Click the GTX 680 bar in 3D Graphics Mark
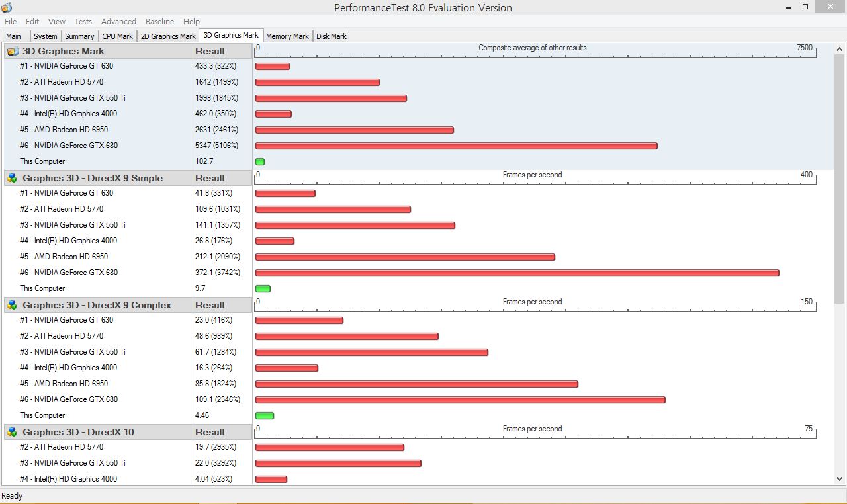Viewport: 847px width, 504px height. 456,146
